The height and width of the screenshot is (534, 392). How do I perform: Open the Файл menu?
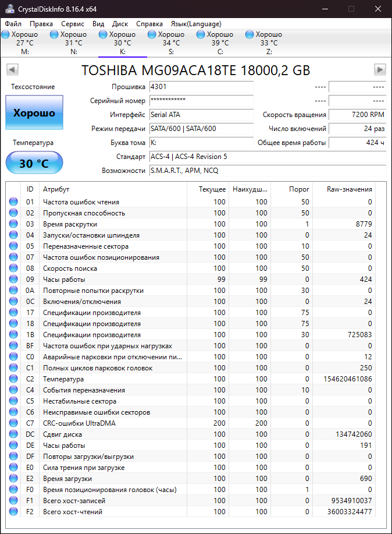13,24
